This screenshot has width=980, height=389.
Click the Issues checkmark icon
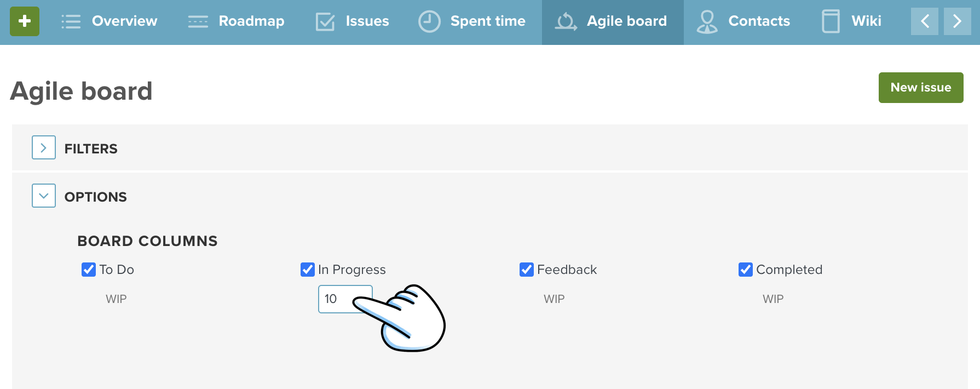(325, 21)
